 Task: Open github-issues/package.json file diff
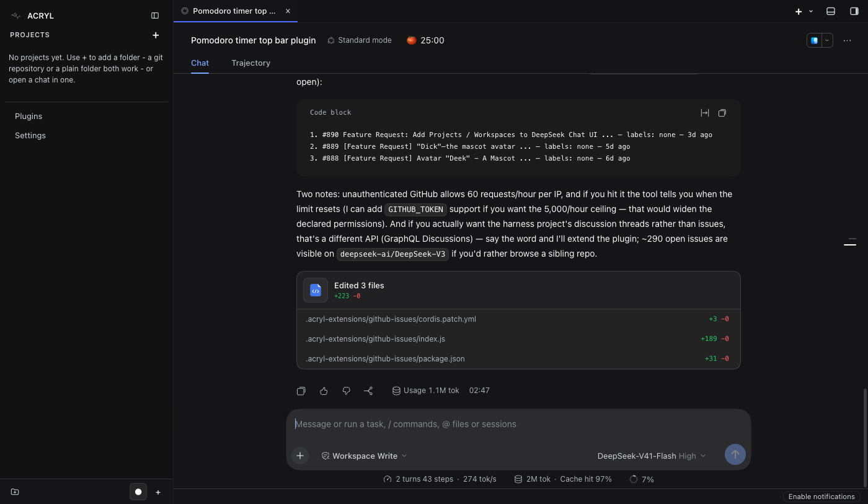tap(518, 359)
